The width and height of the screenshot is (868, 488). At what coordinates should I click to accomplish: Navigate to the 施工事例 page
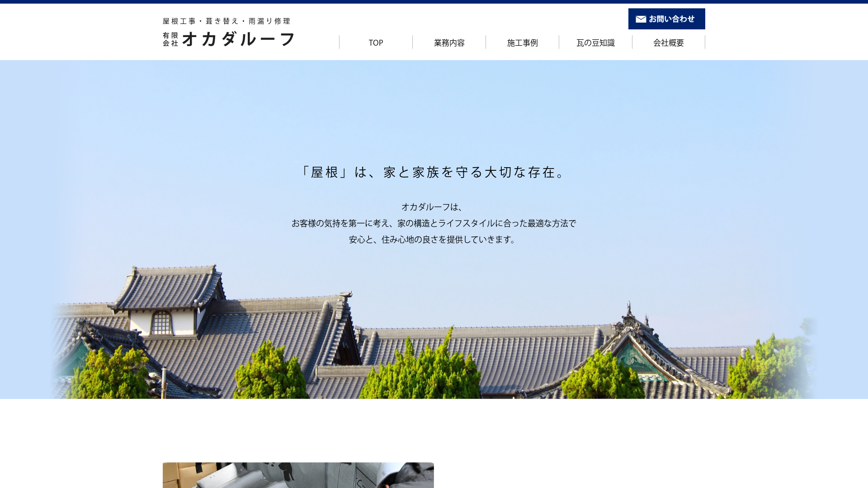(x=522, y=42)
